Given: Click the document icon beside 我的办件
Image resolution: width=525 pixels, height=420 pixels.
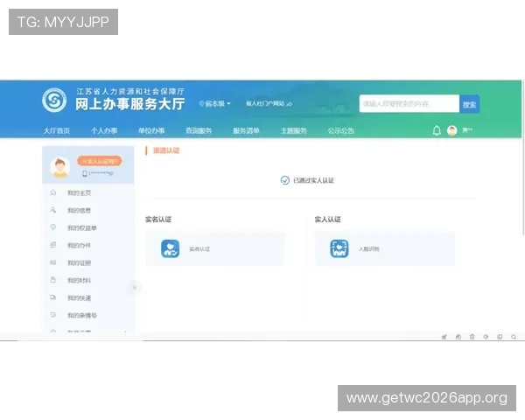Looking at the screenshot, I should coord(52,245).
